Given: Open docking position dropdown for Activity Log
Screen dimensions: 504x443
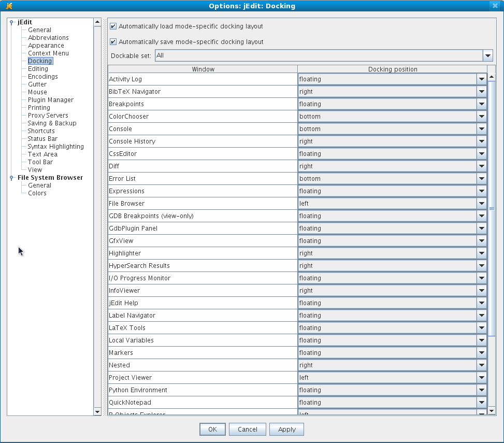Looking at the screenshot, I should (482, 79).
